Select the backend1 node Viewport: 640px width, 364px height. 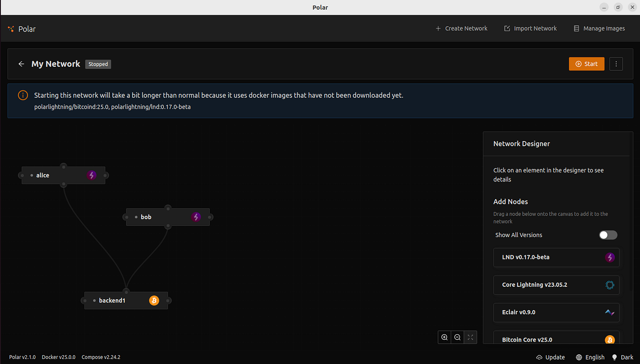[x=126, y=301]
